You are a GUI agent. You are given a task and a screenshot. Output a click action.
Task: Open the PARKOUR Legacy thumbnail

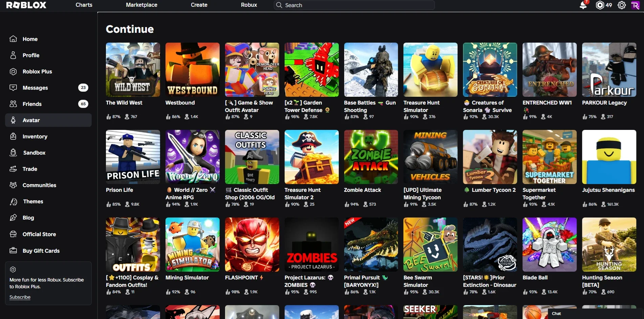click(x=609, y=70)
